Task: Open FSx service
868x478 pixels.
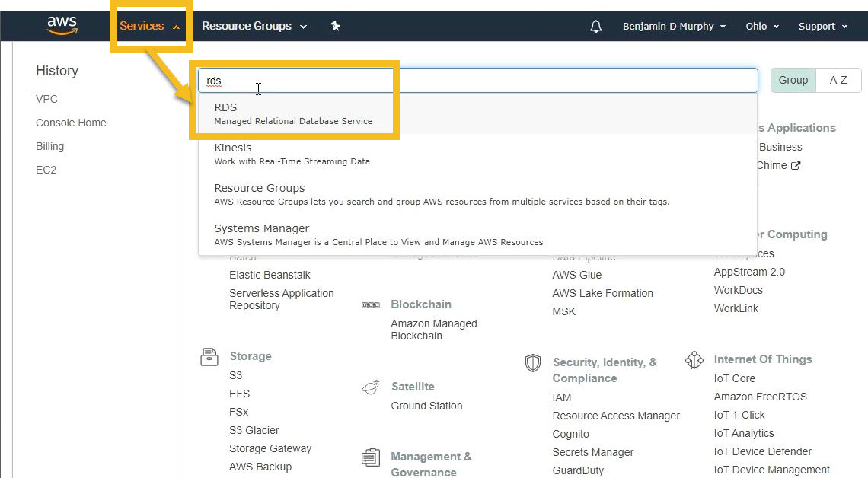Action: [x=238, y=413]
